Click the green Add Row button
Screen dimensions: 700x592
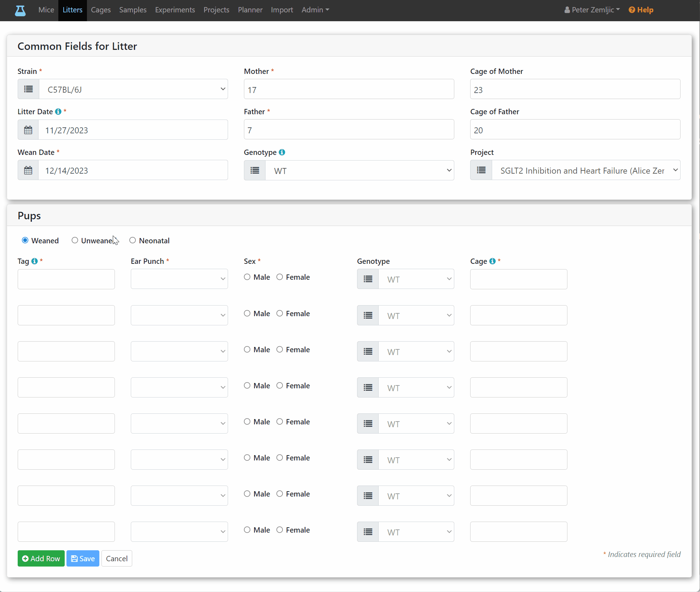(x=41, y=559)
